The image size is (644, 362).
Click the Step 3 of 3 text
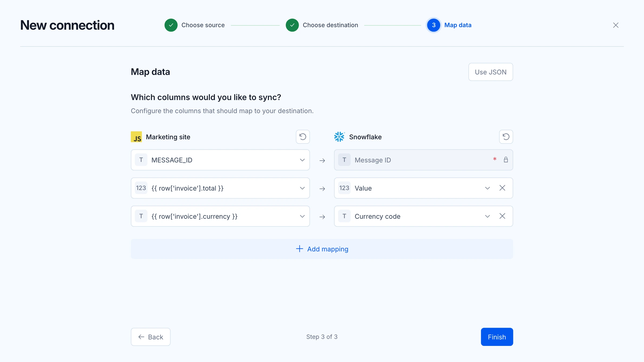322,337
